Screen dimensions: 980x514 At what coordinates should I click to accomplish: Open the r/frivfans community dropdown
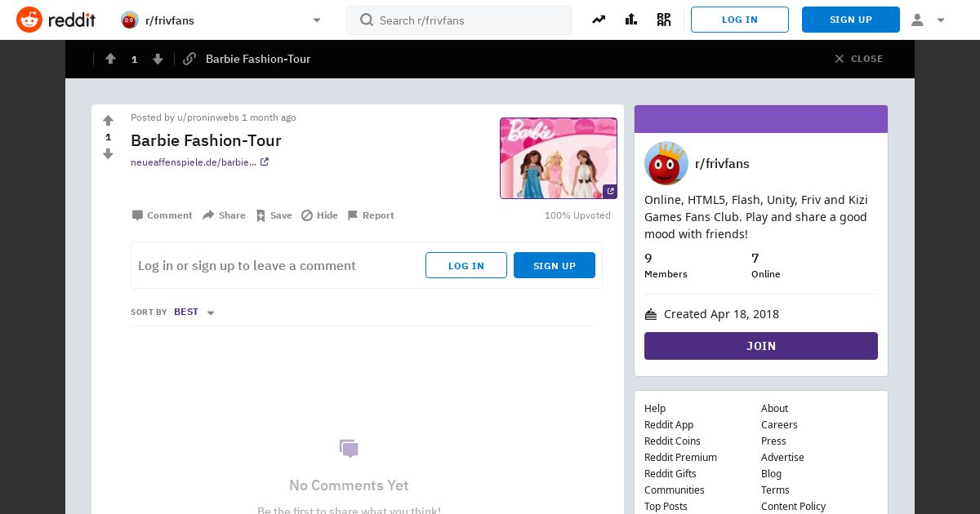click(x=221, y=20)
